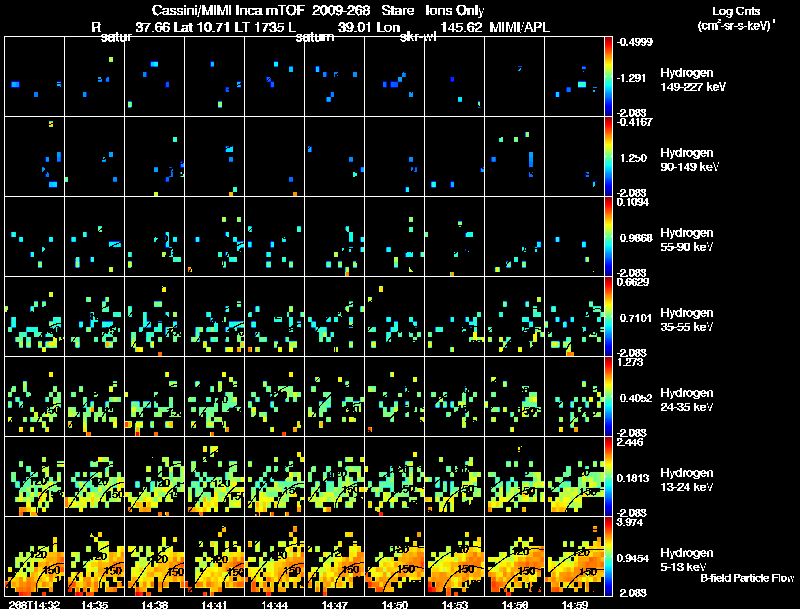Click the '145.62' longitude value in header
800x609 pixels.
pos(461,27)
